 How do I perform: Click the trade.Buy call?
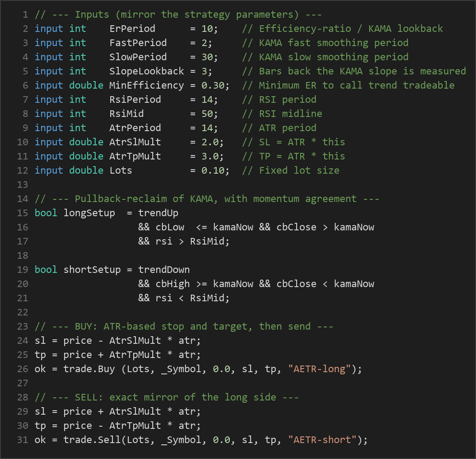tap(89, 369)
